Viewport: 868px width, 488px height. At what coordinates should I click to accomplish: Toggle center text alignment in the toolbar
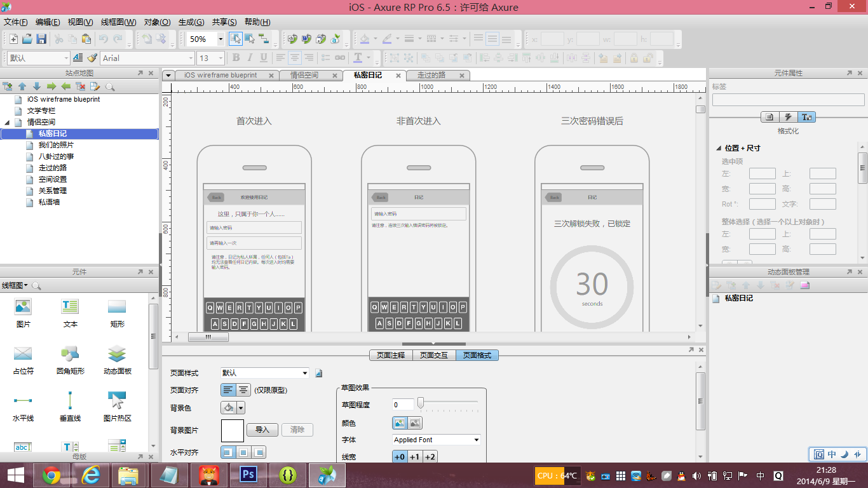[x=295, y=58]
